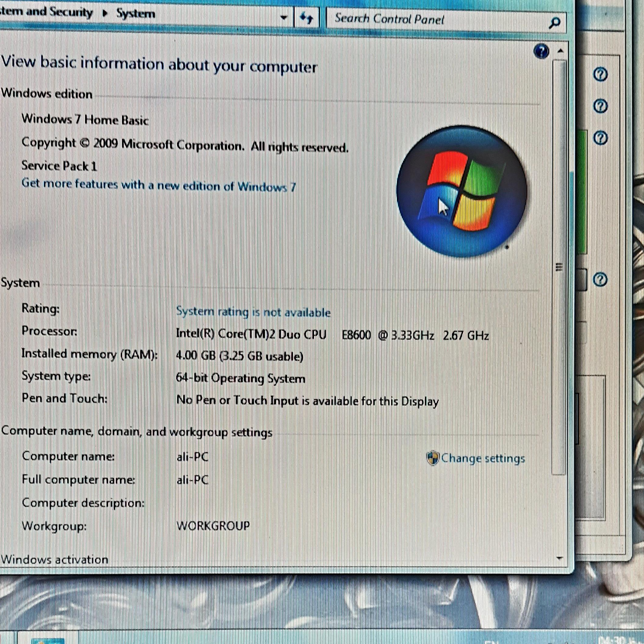Screen dimensions: 644x644
Task: Click the Windows edition section heading
Action: 47,94
